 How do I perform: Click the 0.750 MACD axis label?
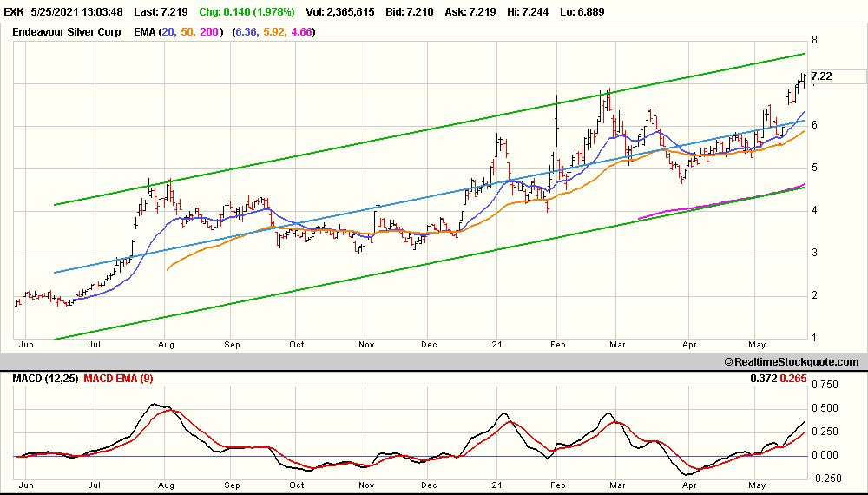click(825, 385)
